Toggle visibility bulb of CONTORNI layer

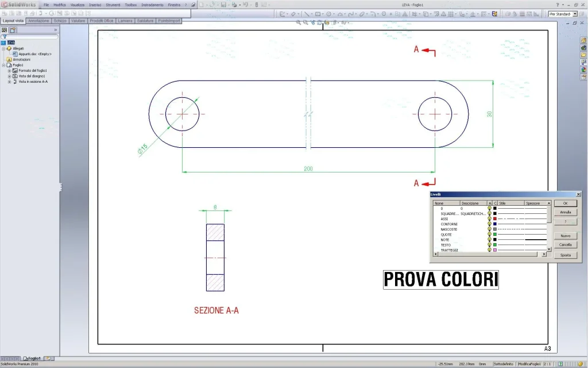pos(489,224)
